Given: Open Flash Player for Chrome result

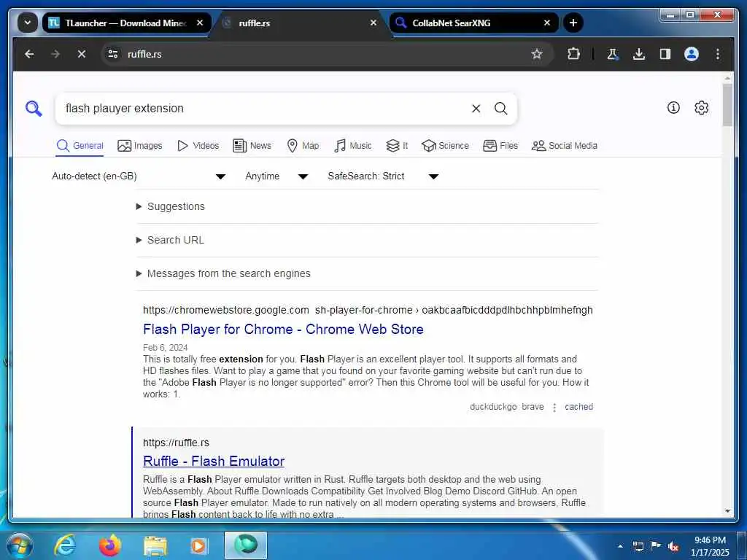Looking at the screenshot, I should click(x=283, y=330).
